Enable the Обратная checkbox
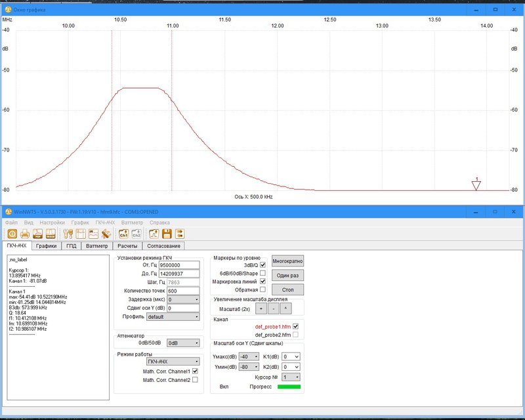Screen dimensions: 525x420 [263, 289]
